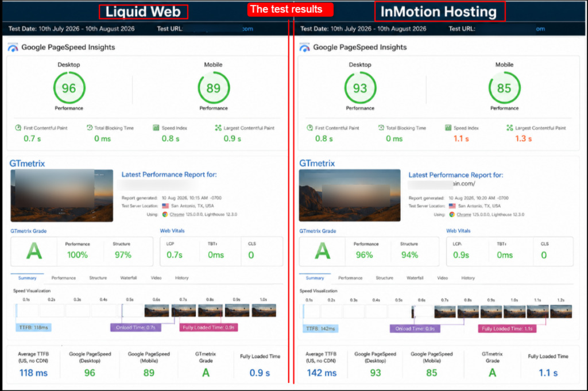Click the Liquid Web site screenshot thumbnail
The height and width of the screenshot is (391, 588).
[62, 196]
